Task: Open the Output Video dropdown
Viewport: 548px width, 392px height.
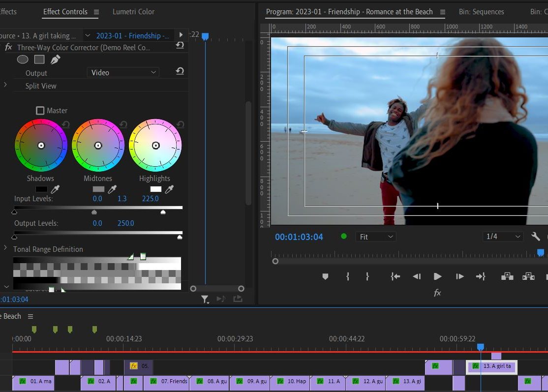Action: click(123, 73)
